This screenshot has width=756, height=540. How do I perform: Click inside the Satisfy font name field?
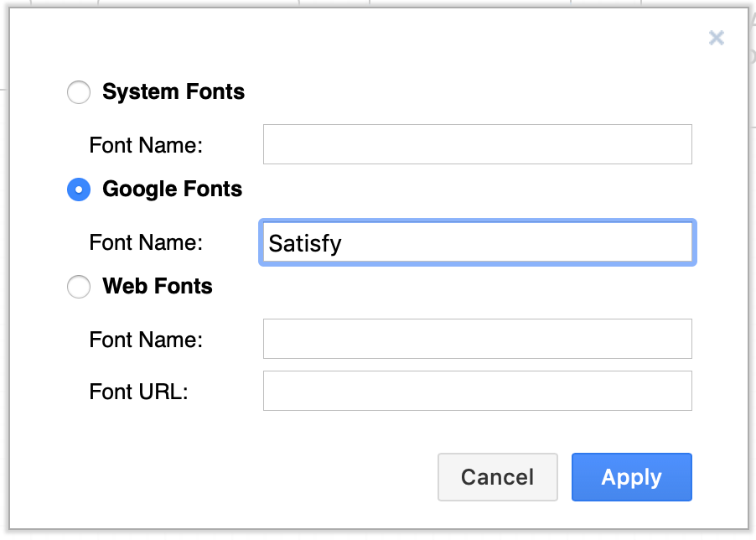pos(476,242)
